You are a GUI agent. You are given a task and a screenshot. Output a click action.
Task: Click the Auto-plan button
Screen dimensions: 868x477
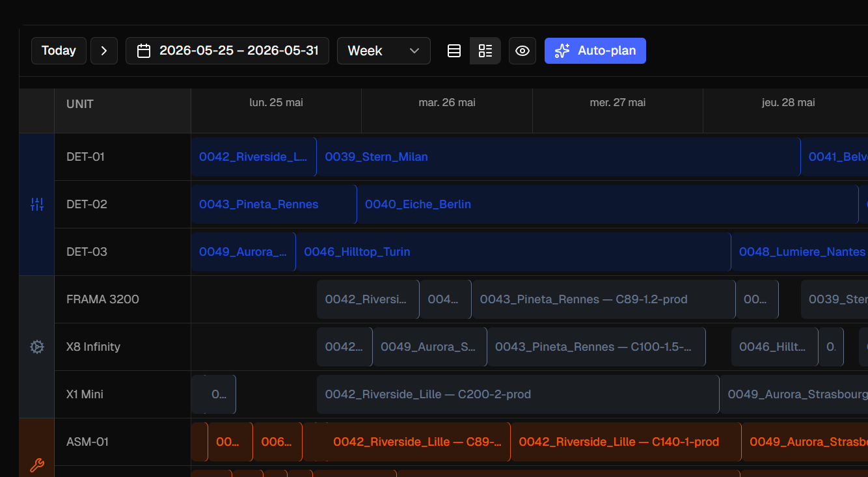[x=595, y=51]
